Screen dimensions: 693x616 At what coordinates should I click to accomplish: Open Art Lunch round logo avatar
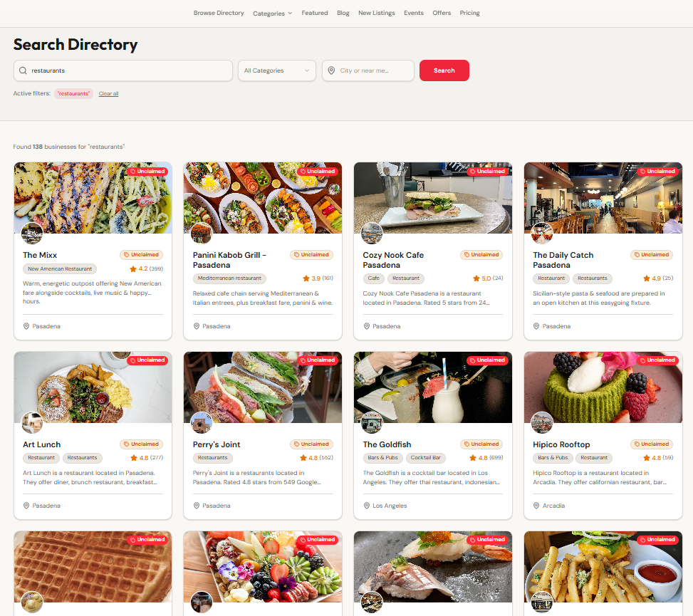(x=32, y=423)
